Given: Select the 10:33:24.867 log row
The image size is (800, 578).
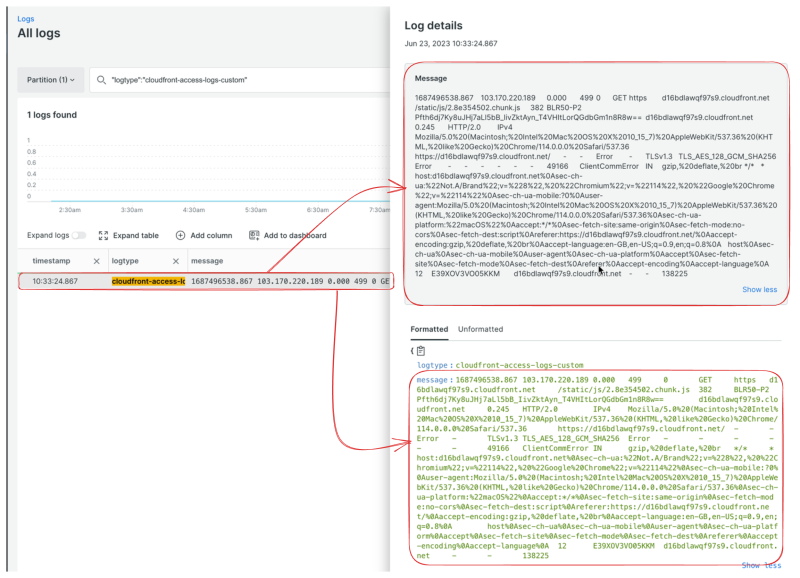Looking at the screenshot, I should coord(55,281).
